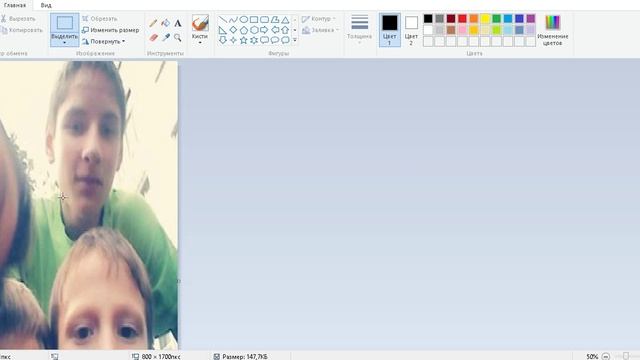The width and height of the screenshot is (640, 360).
Task: Choose the isosceles Triangle shape
Action: coord(285,20)
